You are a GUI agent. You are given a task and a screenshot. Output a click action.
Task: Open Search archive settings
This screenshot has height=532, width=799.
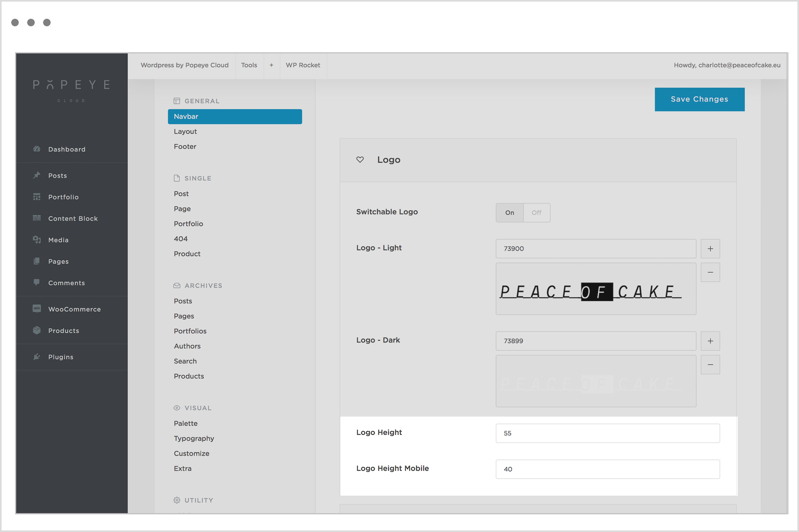tap(185, 361)
